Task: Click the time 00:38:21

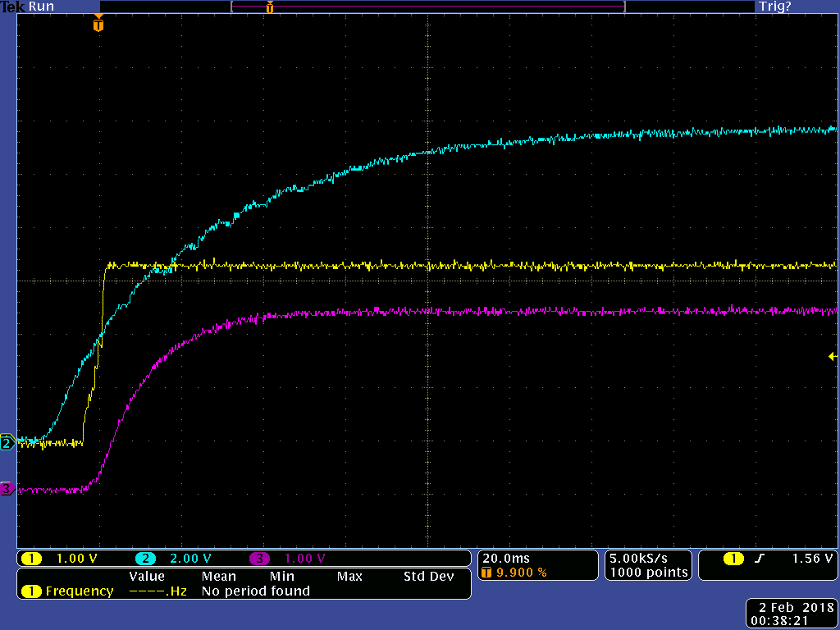Action: pyautogui.click(x=780, y=620)
